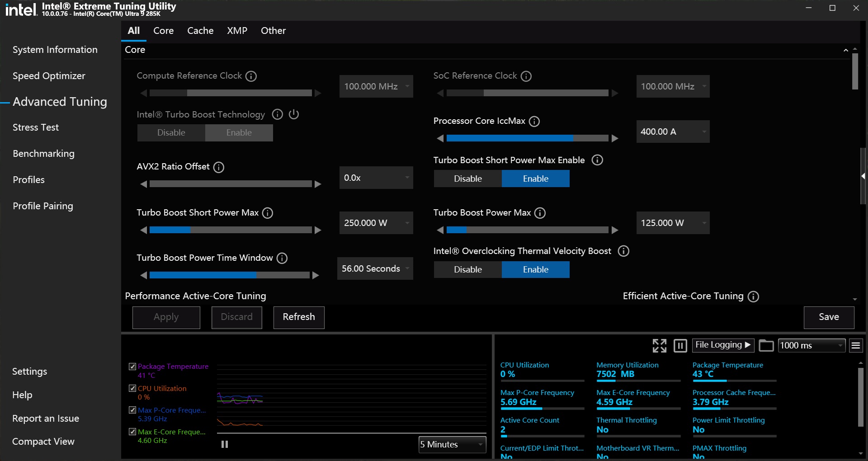This screenshot has height=461, width=868.
Task: Open System Information in sidebar
Action: click(55, 50)
